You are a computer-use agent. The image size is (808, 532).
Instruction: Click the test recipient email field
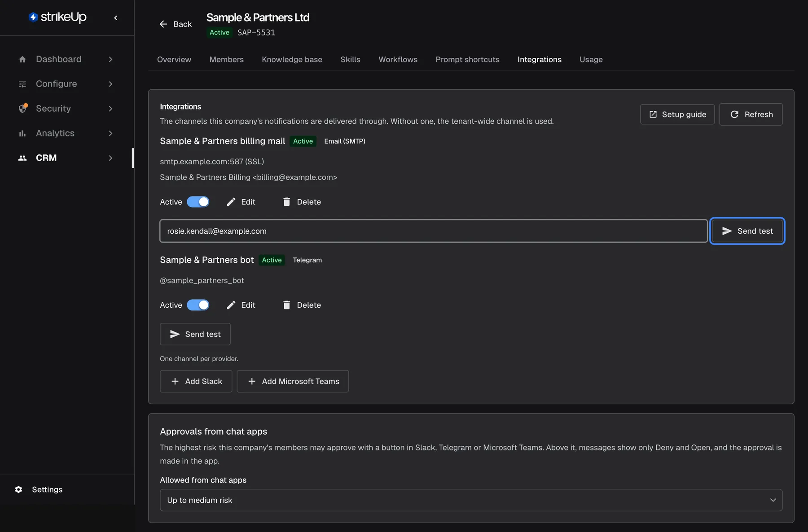pyautogui.click(x=434, y=231)
